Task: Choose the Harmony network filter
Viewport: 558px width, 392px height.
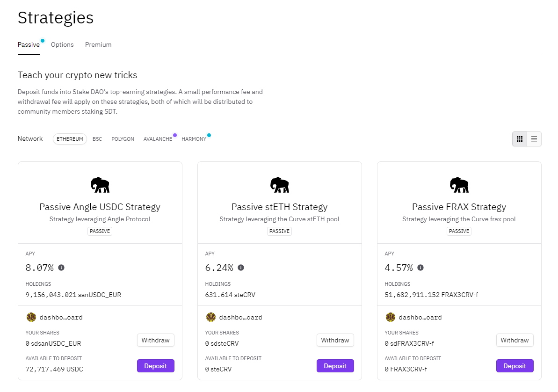Action: click(194, 139)
